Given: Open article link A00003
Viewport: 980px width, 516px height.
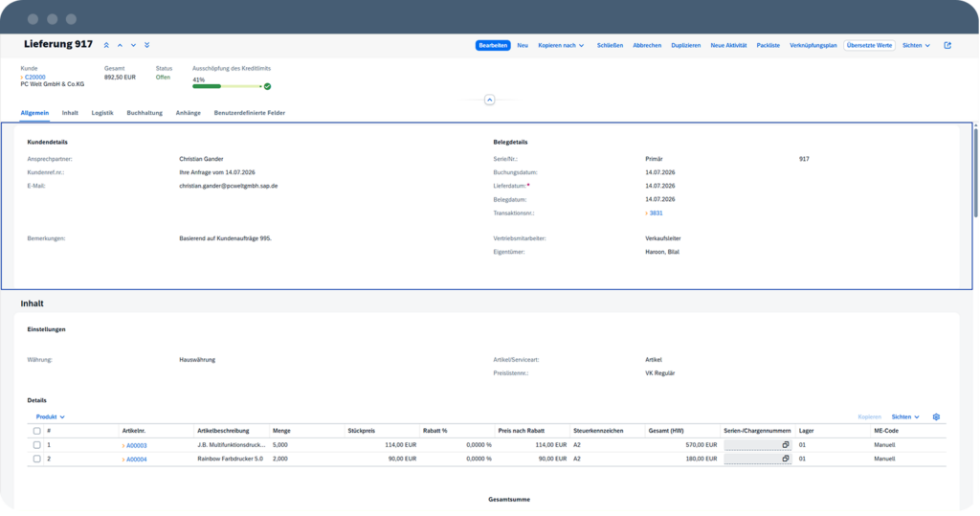Looking at the screenshot, I should (x=137, y=446).
